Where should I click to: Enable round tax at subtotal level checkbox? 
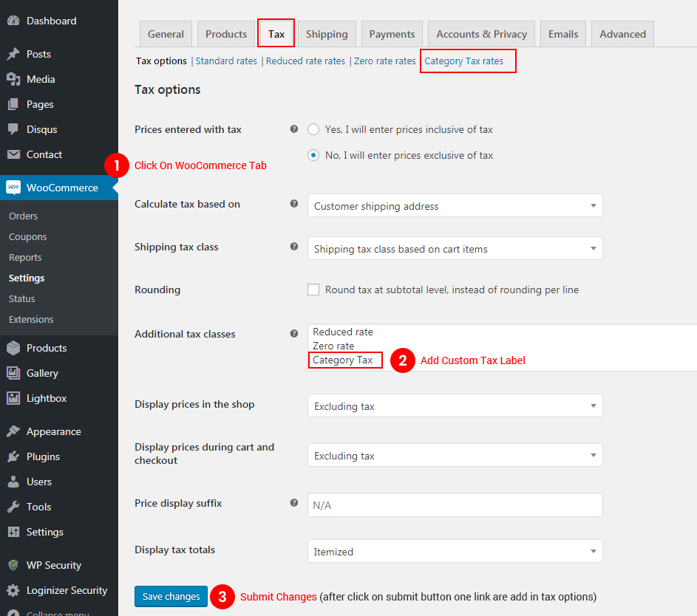313,290
